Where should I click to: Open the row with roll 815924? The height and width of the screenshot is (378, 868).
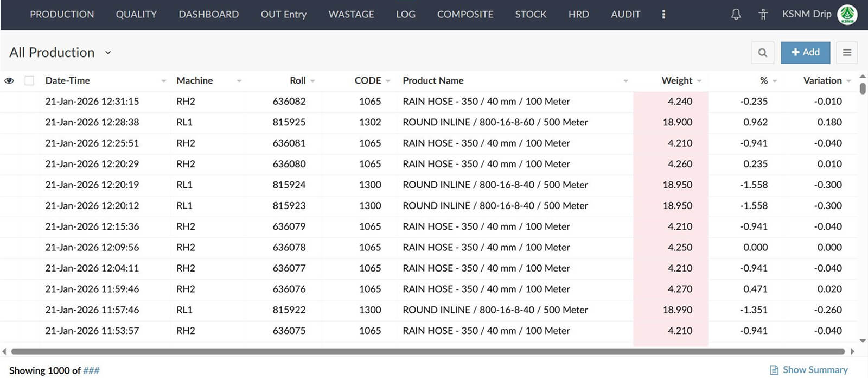pyautogui.click(x=429, y=185)
